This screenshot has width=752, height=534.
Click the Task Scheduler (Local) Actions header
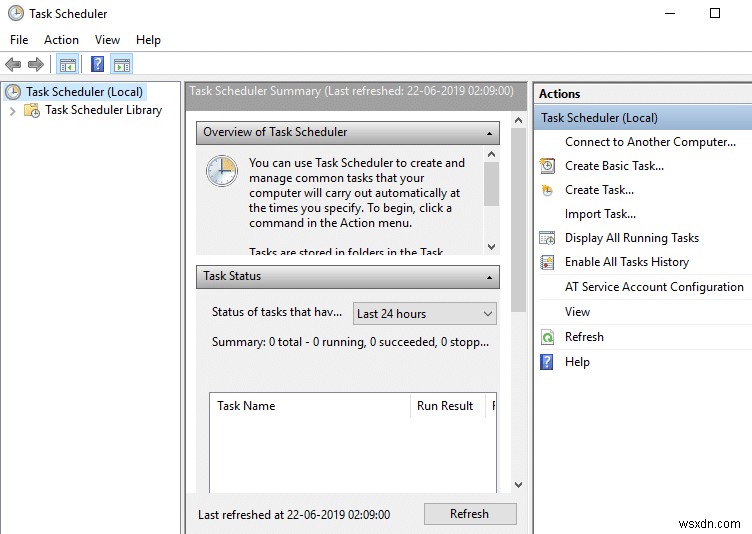pos(643,118)
